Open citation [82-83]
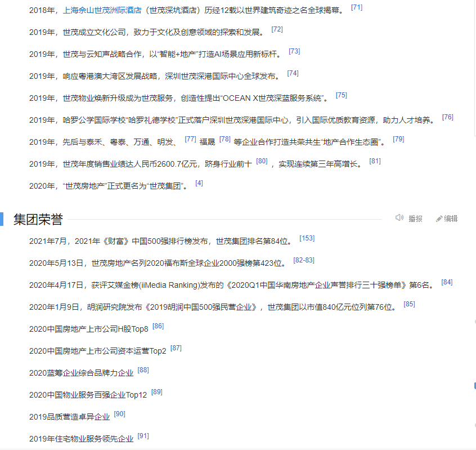Image resolution: width=476 pixels, height=450 pixels. point(304,260)
